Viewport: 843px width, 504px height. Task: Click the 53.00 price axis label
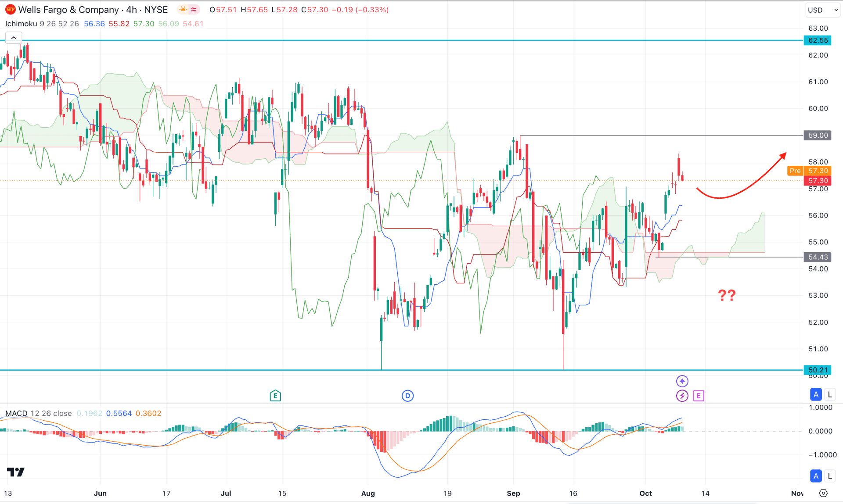pyautogui.click(x=818, y=295)
